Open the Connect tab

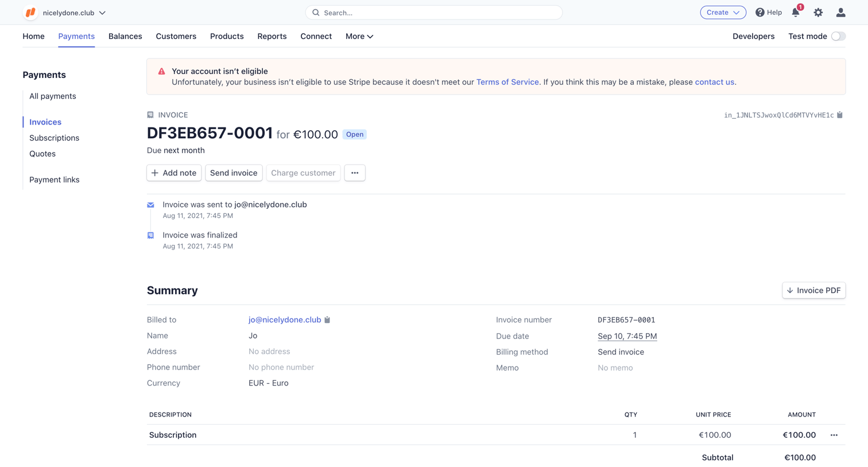point(316,36)
